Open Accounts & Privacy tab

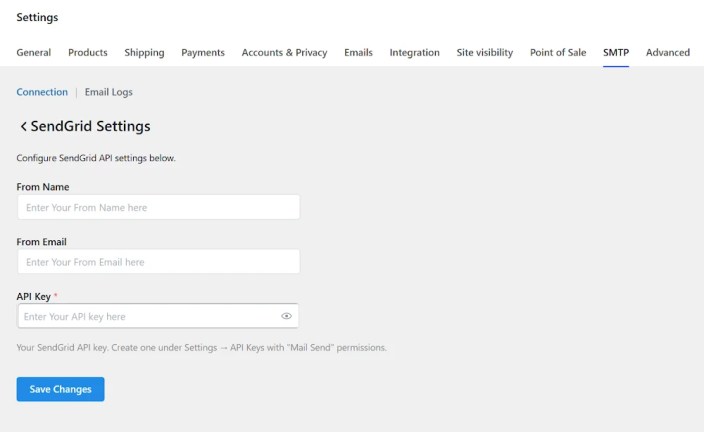284,53
